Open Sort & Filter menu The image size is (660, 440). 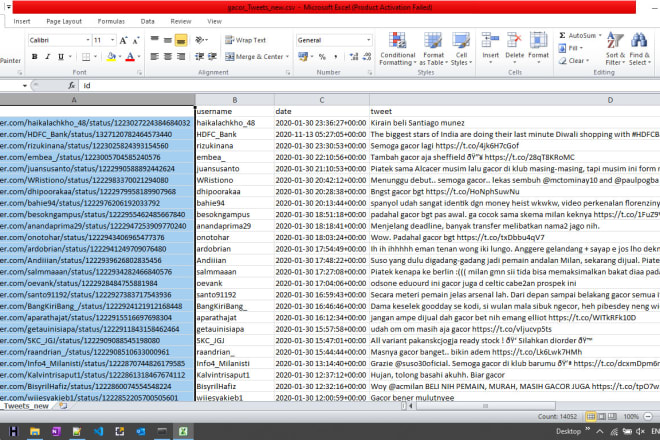(x=615, y=49)
